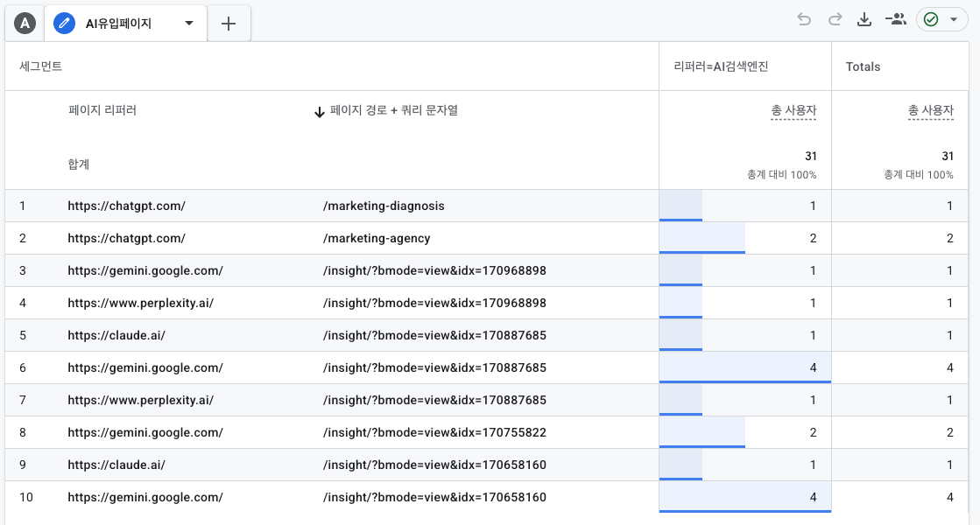Click https://claude.ai/ referrer in row 5
Screen dimensions: 980x525
[x=116, y=336]
